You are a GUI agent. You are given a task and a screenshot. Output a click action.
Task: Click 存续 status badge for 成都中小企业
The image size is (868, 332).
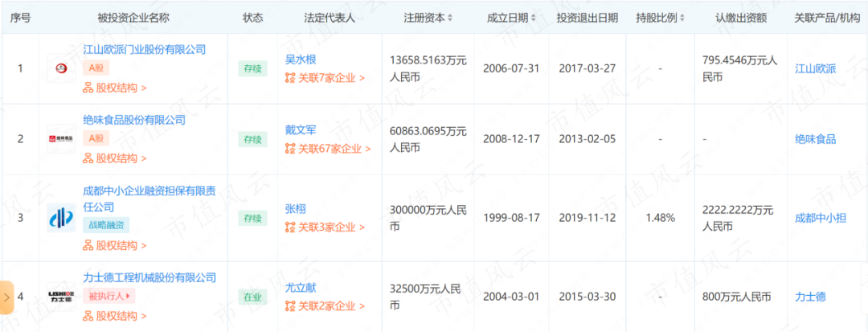point(252,218)
